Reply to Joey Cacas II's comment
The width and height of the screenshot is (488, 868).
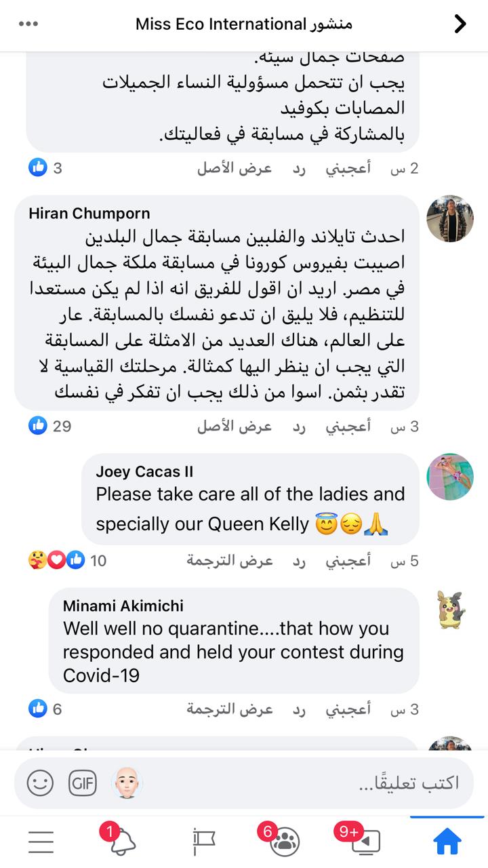[x=299, y=561]
